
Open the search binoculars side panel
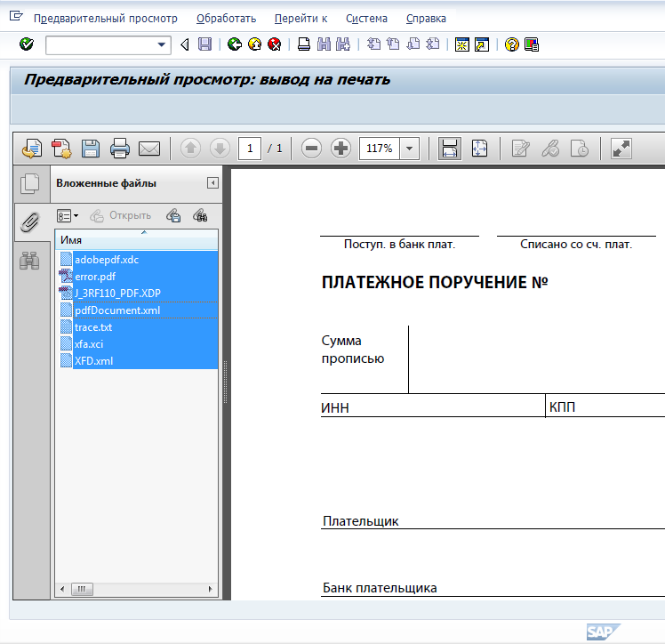pos(29,261)
